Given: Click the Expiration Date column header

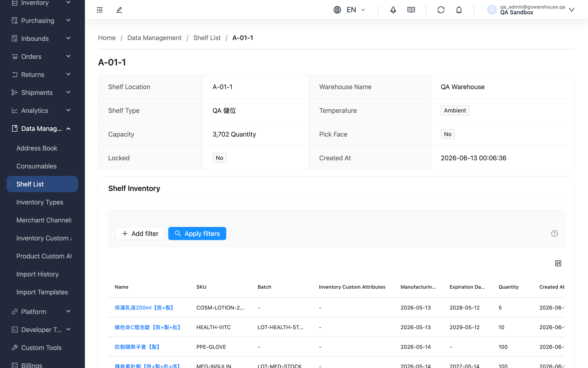Looking at the screenshot, I should point(467,287).
